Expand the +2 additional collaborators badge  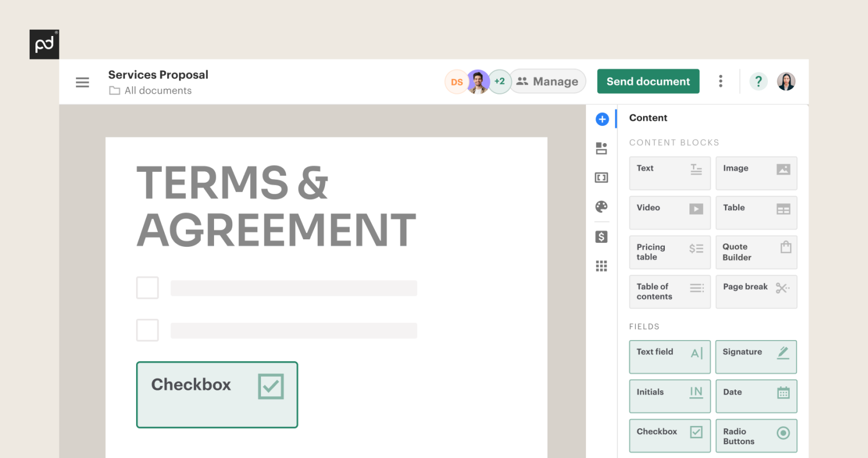pyautogui.click(x=500, y=81)
